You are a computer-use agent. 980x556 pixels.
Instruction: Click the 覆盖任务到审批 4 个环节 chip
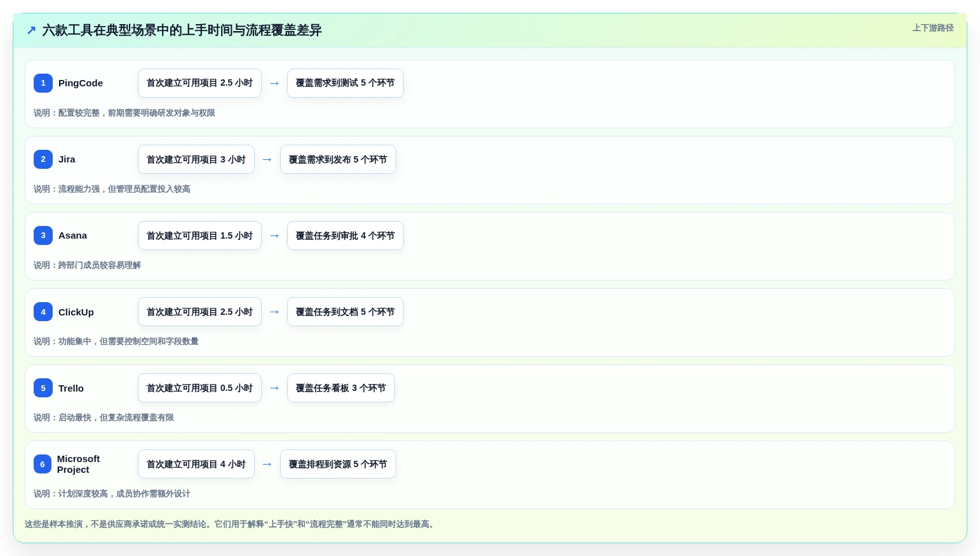(346, 235)
